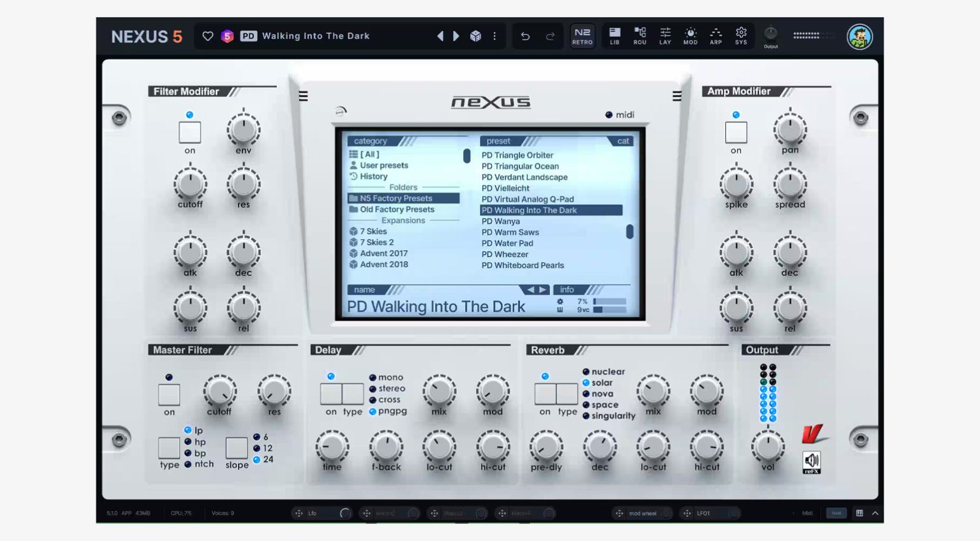The image size is (980, 541).
Task: Click the random preset cube icon
Action: (x=475, y=36)
